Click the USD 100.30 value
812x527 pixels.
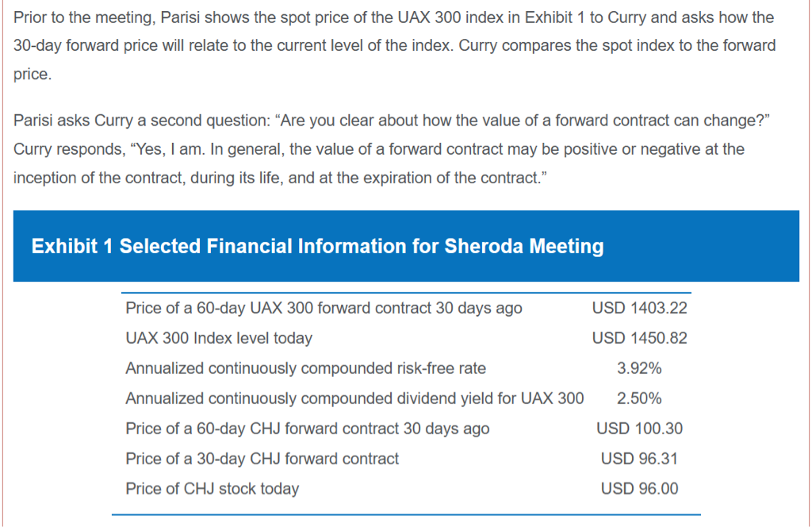(639, 429)
